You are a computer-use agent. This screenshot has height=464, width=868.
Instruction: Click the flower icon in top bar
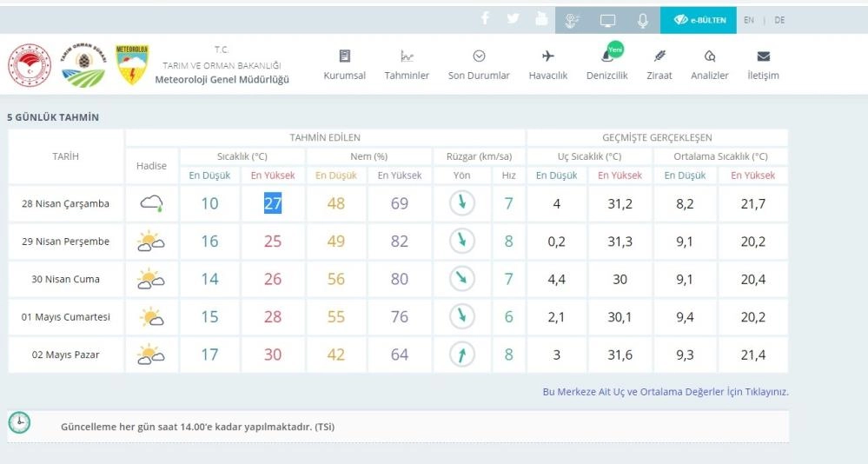click(x=572, y=21)
